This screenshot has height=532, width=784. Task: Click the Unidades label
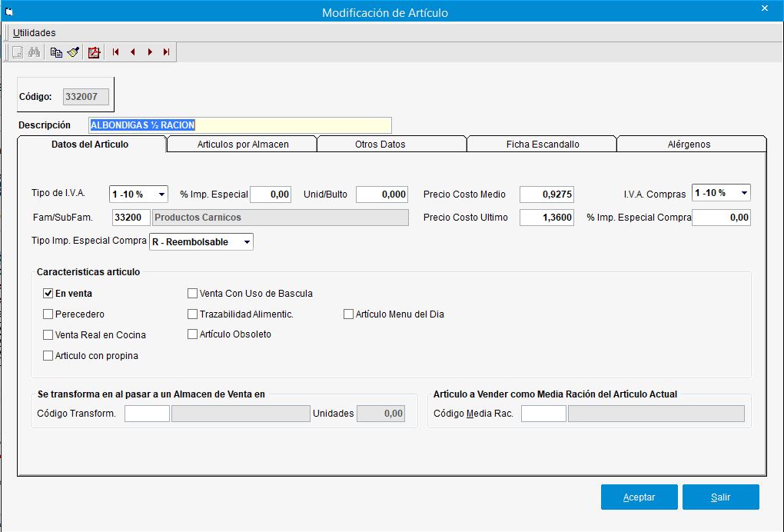(334, 414)
